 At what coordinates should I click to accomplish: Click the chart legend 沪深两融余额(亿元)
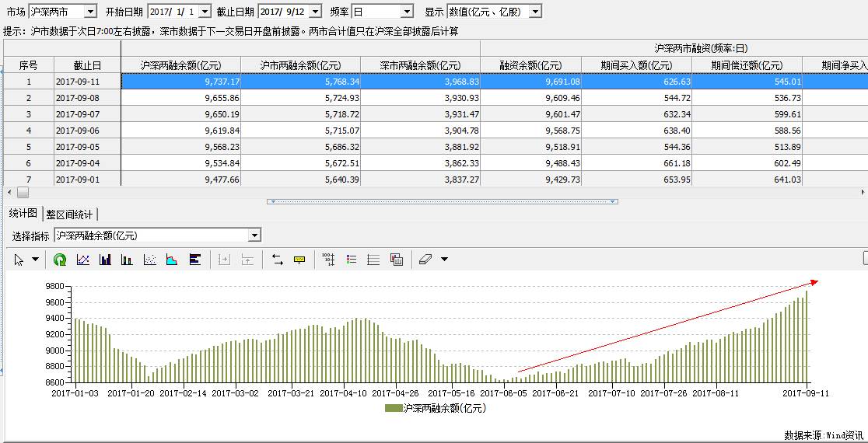point(435,409)
